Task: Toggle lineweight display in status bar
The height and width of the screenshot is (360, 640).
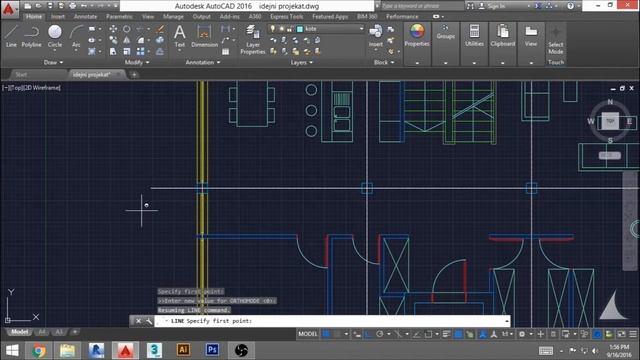Action: click(446, 334)
